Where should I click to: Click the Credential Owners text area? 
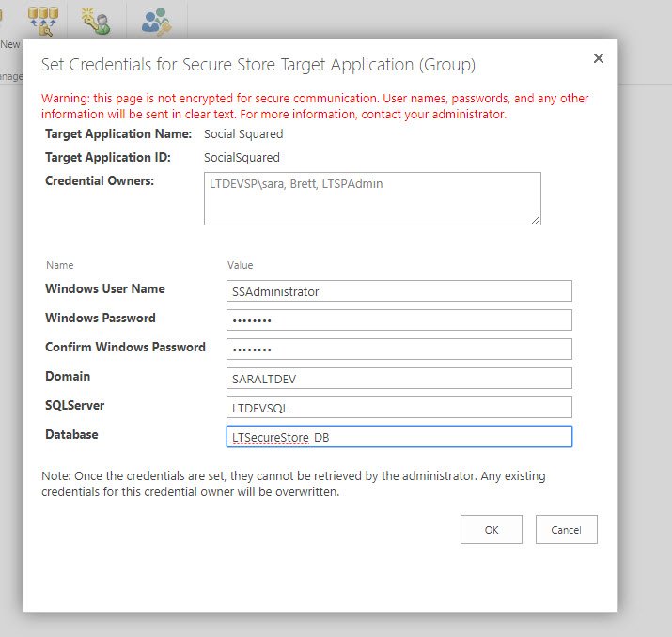372,199
